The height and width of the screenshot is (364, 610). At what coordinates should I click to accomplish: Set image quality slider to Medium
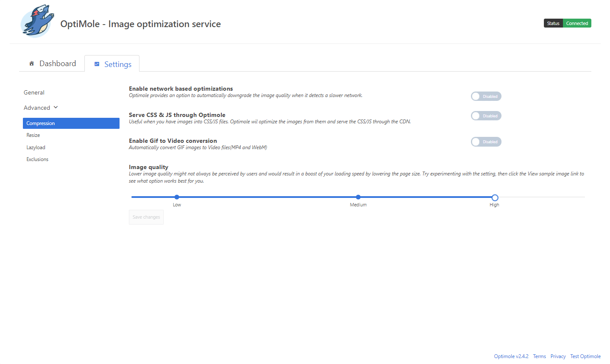[358, 197]
